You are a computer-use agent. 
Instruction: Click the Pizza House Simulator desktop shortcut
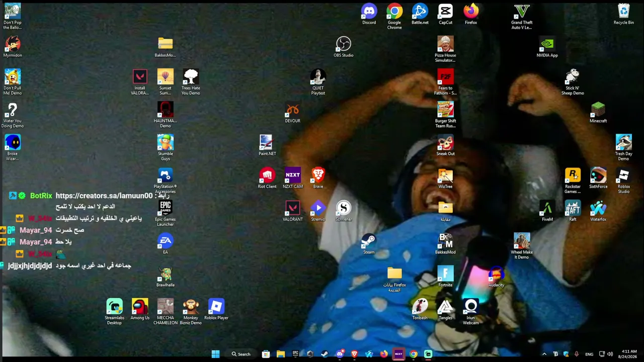click(x=445, y=49)
